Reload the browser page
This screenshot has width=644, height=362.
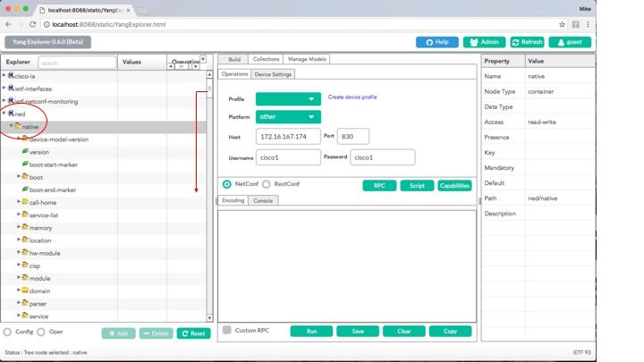pyautogui.click(x=32, y=24)
